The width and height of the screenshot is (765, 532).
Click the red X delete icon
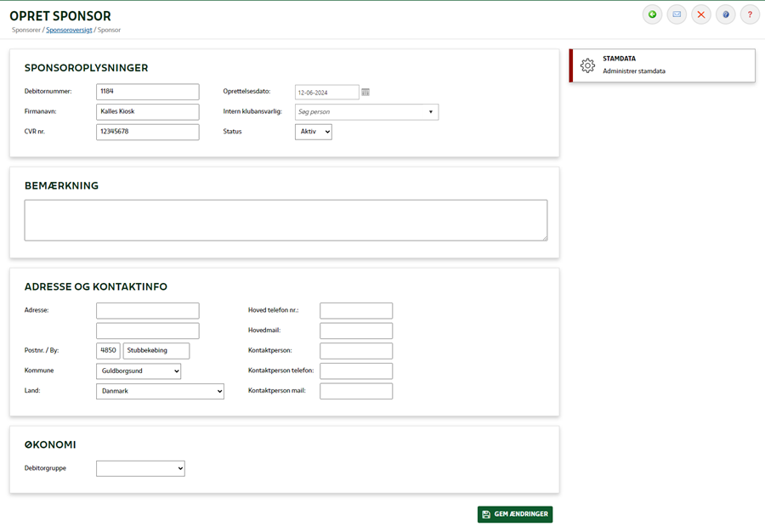[x=701, y=14]
